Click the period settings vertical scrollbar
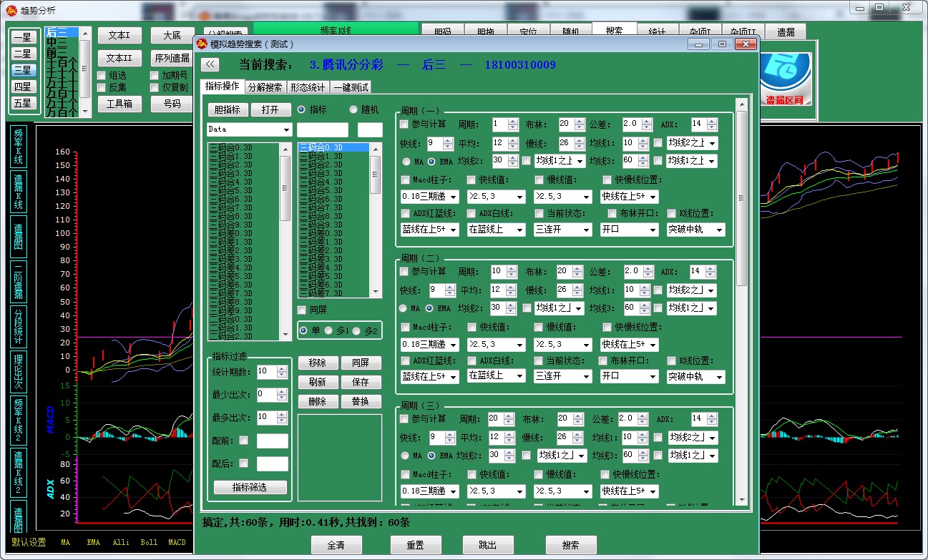 pos(741,308)
